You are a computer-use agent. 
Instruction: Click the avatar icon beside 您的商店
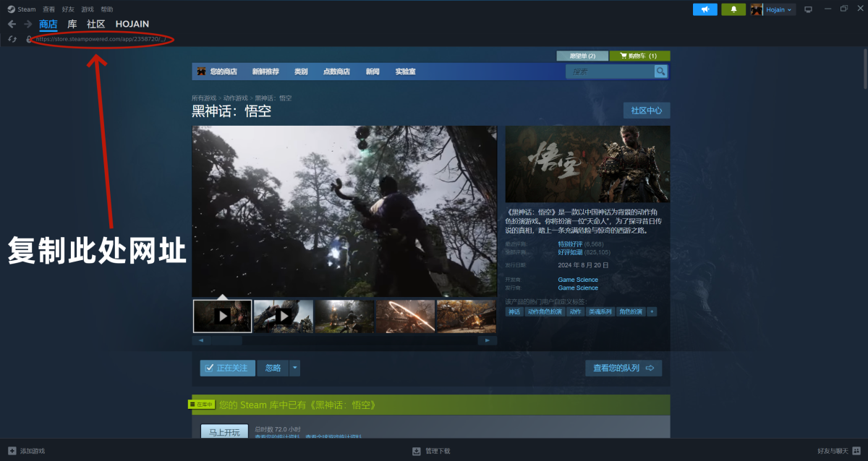tap(201, 72)
